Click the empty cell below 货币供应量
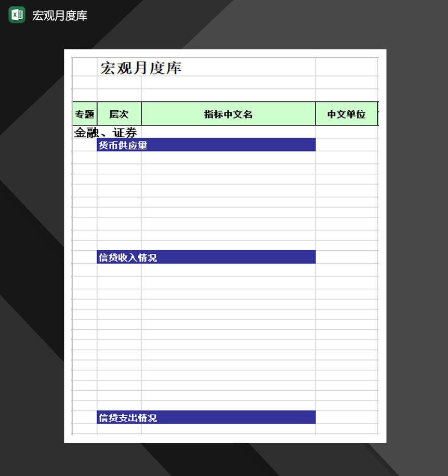The height and width of the screenshot is (476, 448). 206,158
